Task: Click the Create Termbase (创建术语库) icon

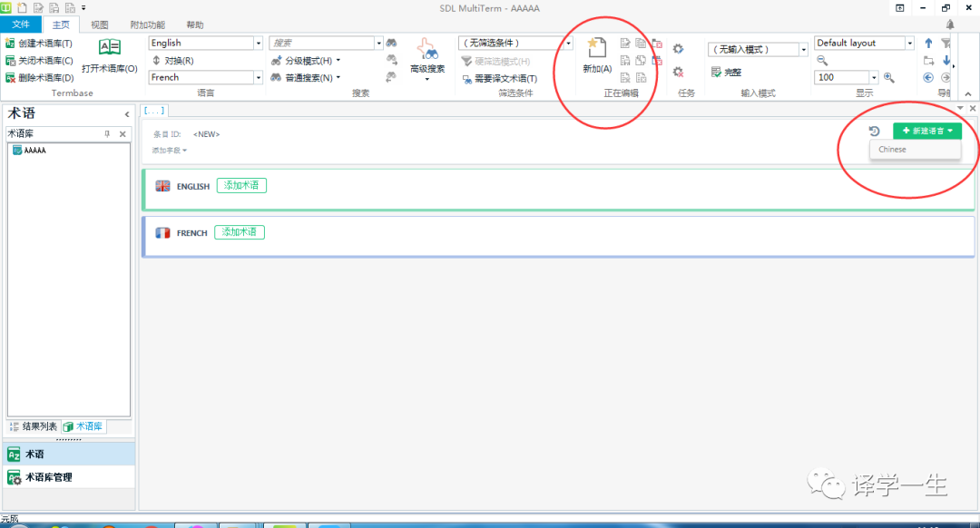Action: tap(10, 44)
